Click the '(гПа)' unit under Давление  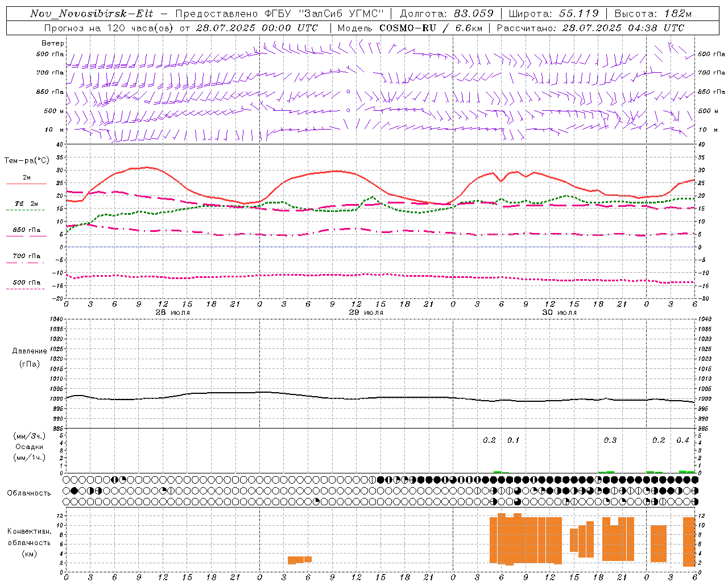click(29, 364)
